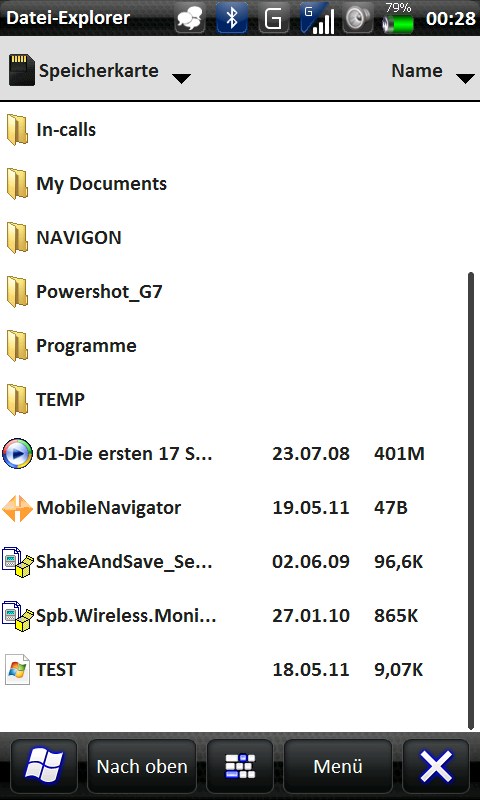This screenshot has width=480, height=800.
Task: Tap the G network type indicator
Action: (274, 18)
